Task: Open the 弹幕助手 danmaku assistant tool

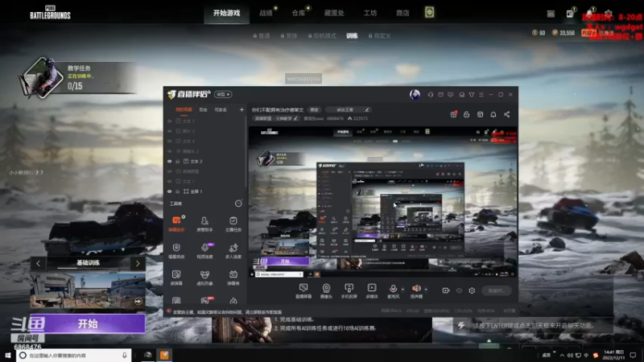Action: coord(176,224)
